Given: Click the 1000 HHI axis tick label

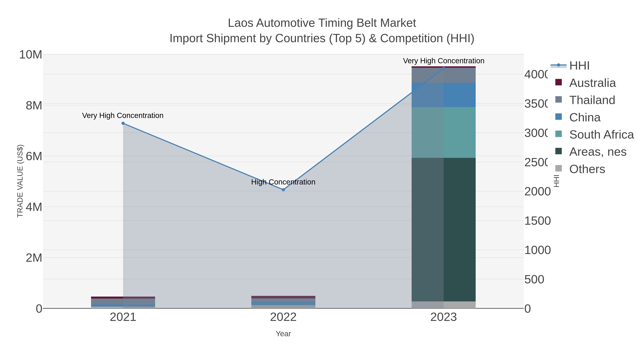Looking at the screenshot, I should (538, 250).
